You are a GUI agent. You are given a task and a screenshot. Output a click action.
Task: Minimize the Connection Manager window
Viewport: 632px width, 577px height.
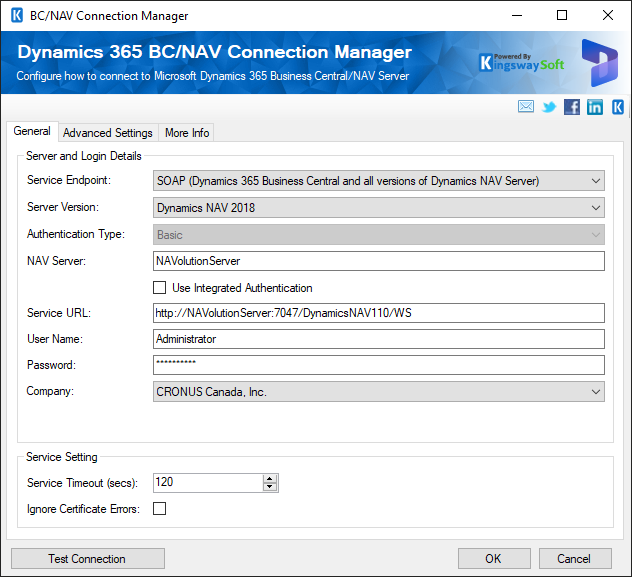coord(517,16)
